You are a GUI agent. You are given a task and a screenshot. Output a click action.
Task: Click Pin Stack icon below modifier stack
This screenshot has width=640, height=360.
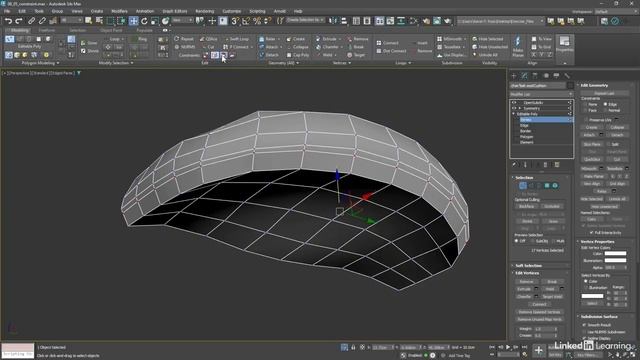click(x=514, y=164)
